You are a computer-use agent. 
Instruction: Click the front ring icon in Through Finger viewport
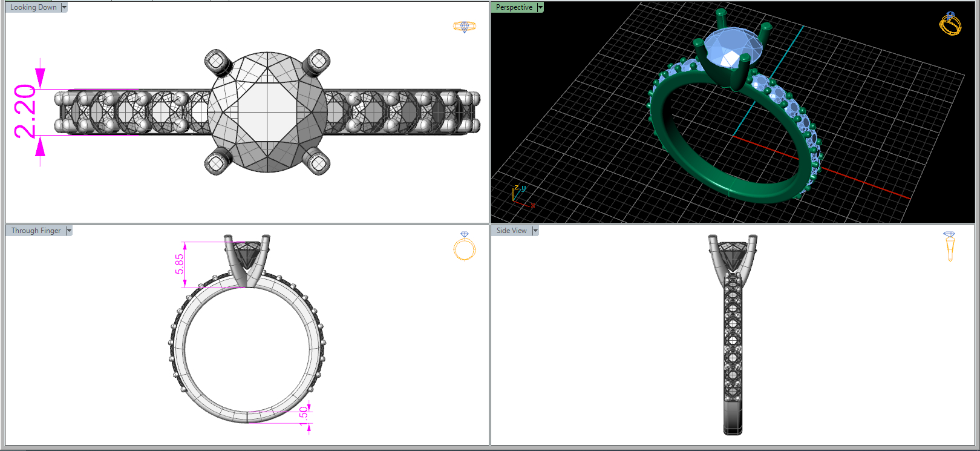465,246
